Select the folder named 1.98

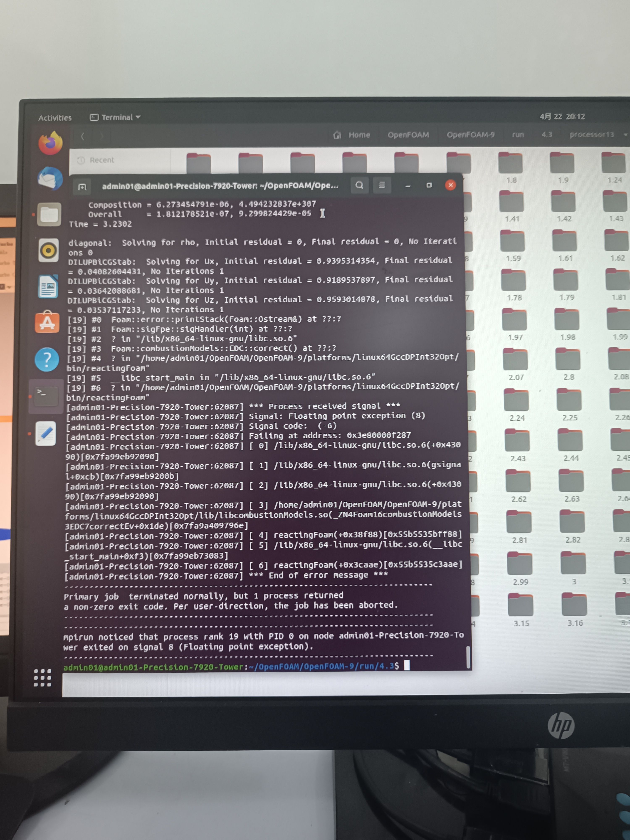coord(567,324)
